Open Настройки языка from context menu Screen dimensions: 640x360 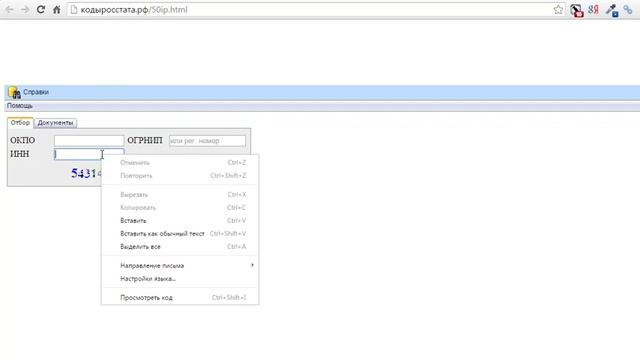pos(180,278)
